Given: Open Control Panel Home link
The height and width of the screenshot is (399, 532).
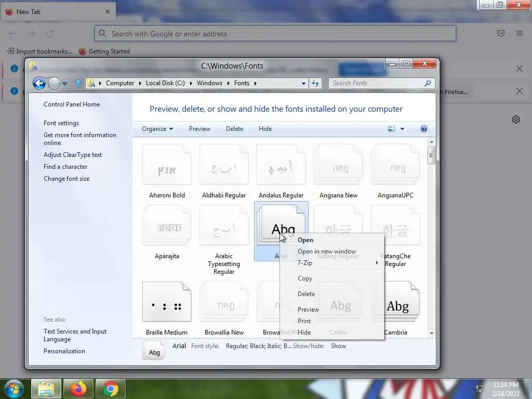Looking at the screenshot, I should [x=72, y=104].
